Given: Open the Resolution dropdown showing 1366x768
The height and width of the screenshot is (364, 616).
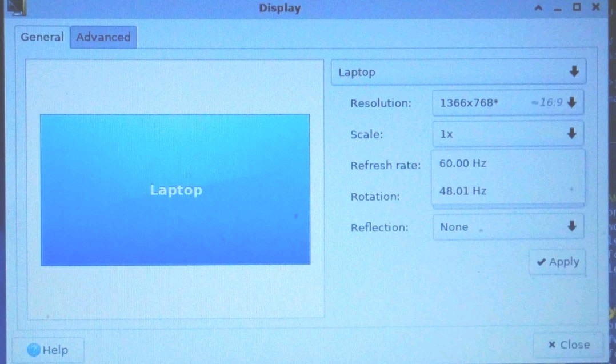Looking at the screenshot, I should coord(508,103).
